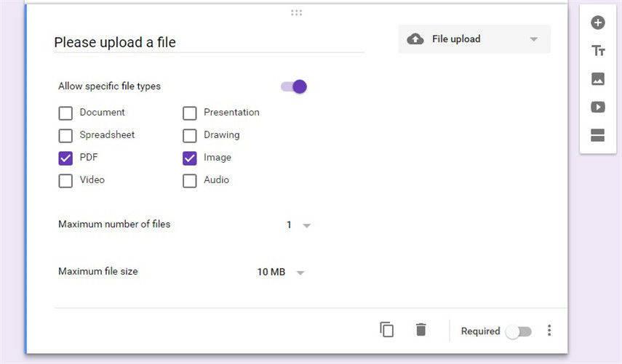622x364 pixels.
Task: Change the 10 MB maximum file size
Action: pyautogui.click(x=281, y=272)
